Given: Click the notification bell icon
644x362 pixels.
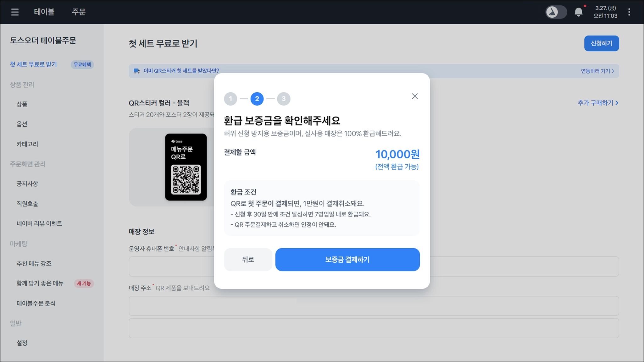Looking at the screenshot, I should click(x=578, y=12).
